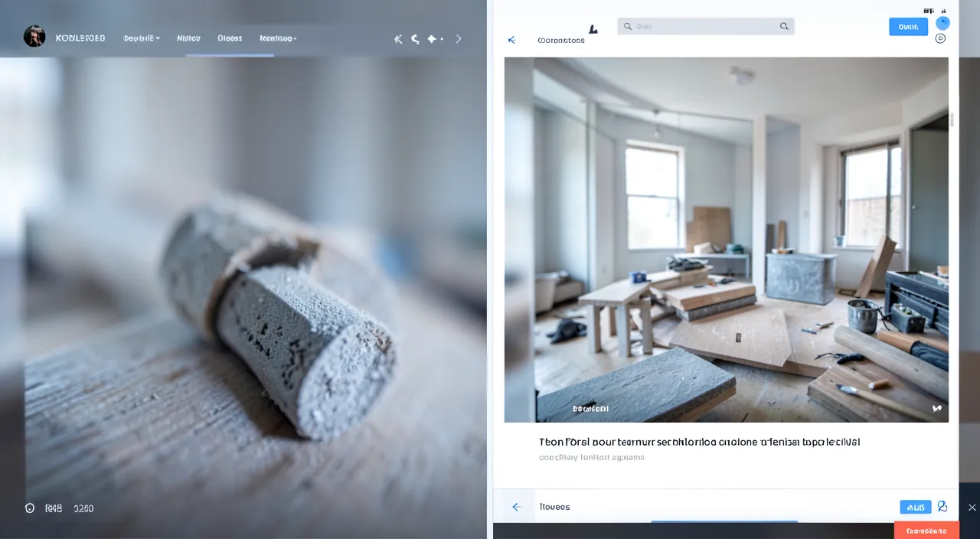Viewport: 980px width, 539px height.
Task: Click the text label beside the bottom bar back arrow
Action: coord(555,507)
